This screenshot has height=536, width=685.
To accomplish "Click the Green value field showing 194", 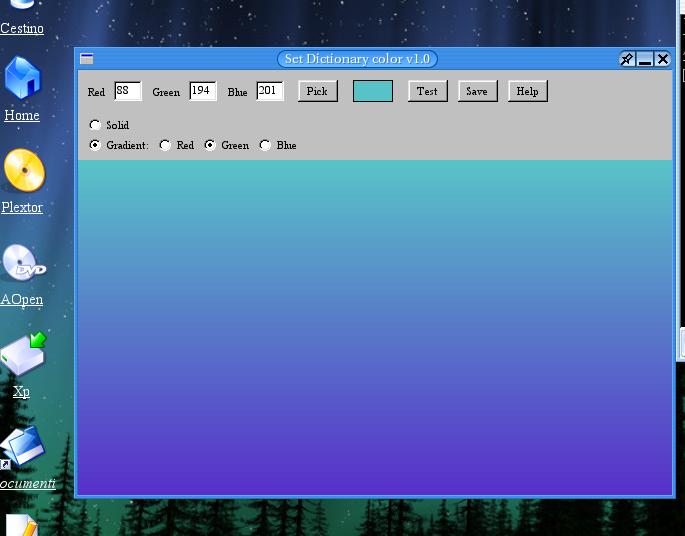I will 203,91.
